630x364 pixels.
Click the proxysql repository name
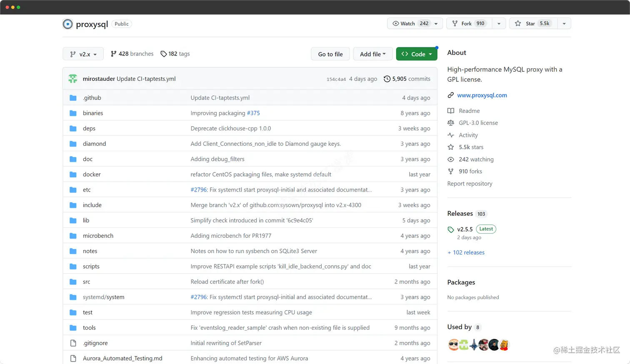[x=92, y=24]
